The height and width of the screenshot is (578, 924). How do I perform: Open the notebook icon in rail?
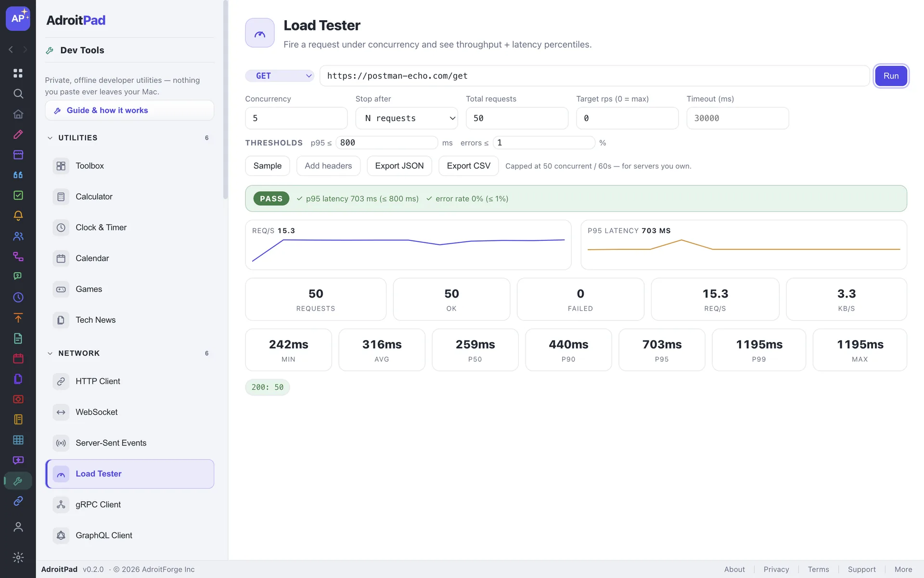pos(18,420)
